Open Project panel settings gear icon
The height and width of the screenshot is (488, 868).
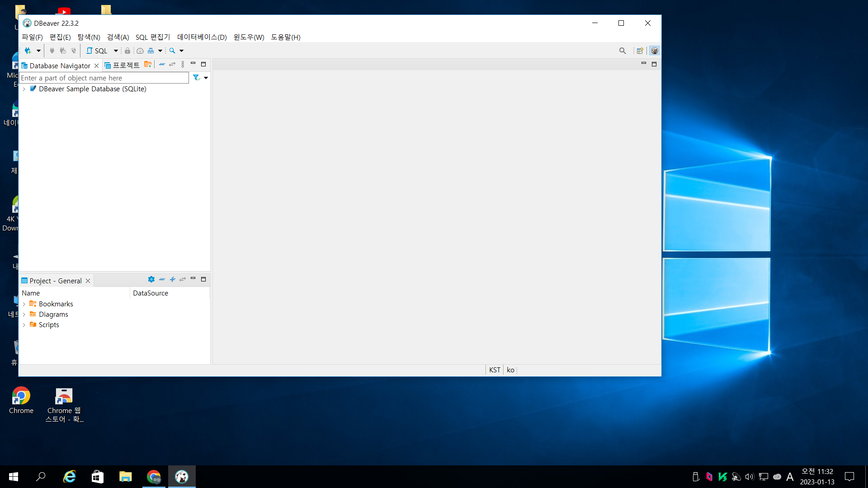click(x=151, y=279)
